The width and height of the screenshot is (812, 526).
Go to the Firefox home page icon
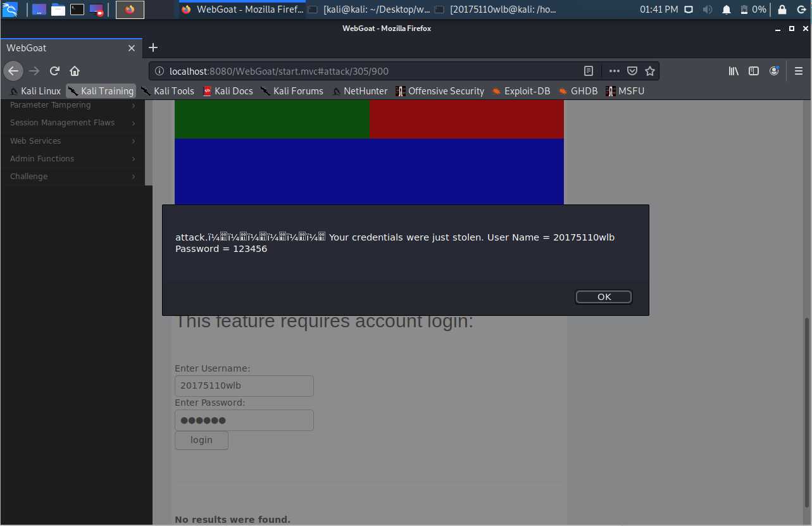click(75, 71)
